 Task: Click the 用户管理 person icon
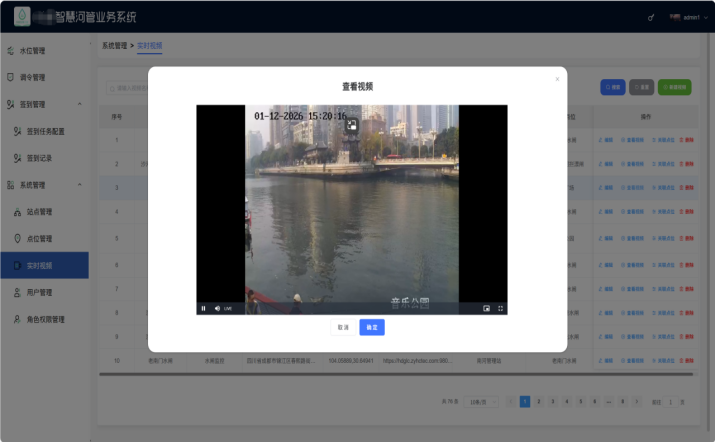(17, 293)
